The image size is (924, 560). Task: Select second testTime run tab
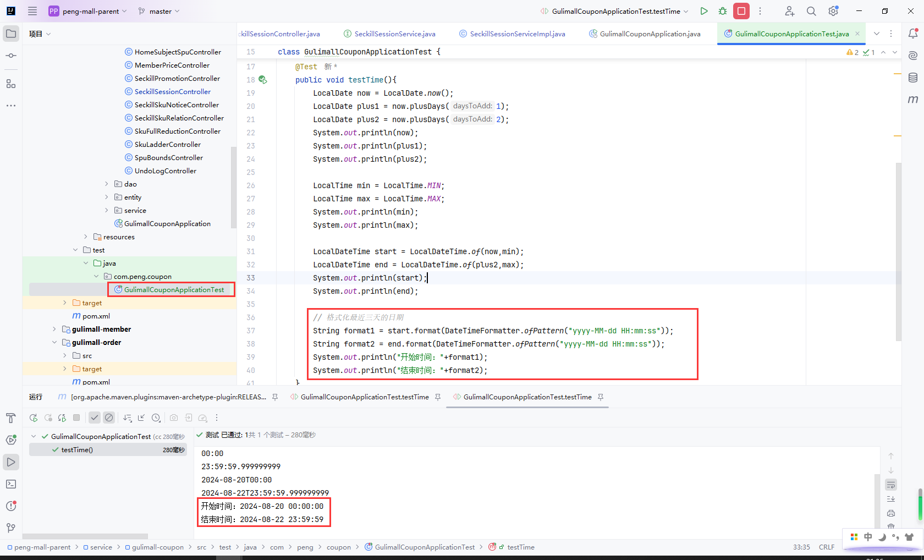pyautogui.click(x=527, y=397)
